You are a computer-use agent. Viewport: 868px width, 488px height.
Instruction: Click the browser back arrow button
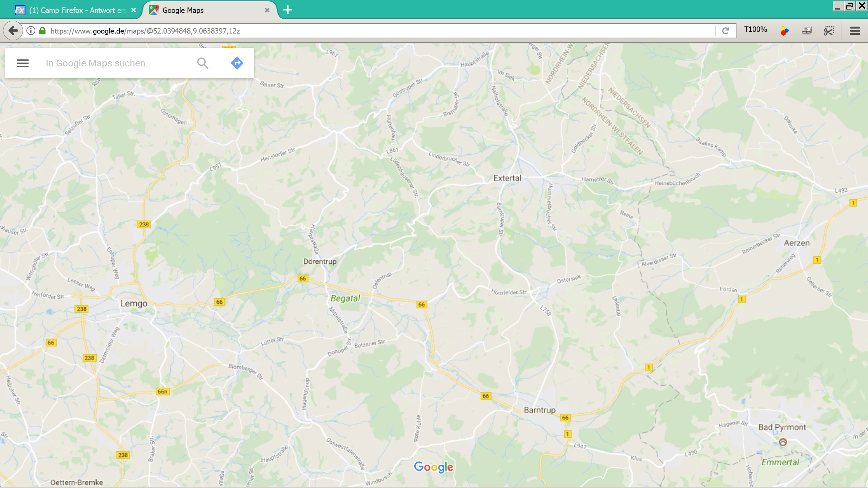coord(13,31)
